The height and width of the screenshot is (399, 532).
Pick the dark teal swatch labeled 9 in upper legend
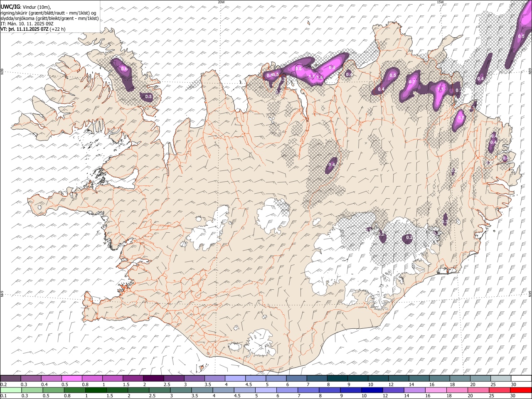[337, 379]
